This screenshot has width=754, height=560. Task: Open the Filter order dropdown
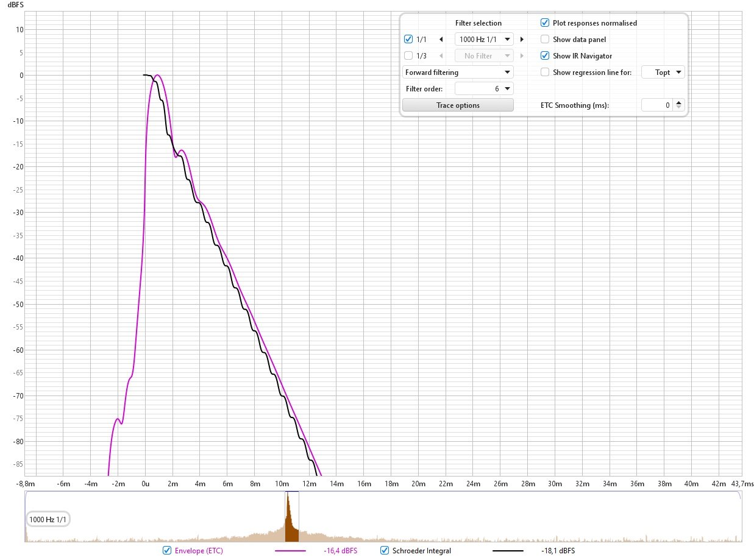(x=485, y=89)
